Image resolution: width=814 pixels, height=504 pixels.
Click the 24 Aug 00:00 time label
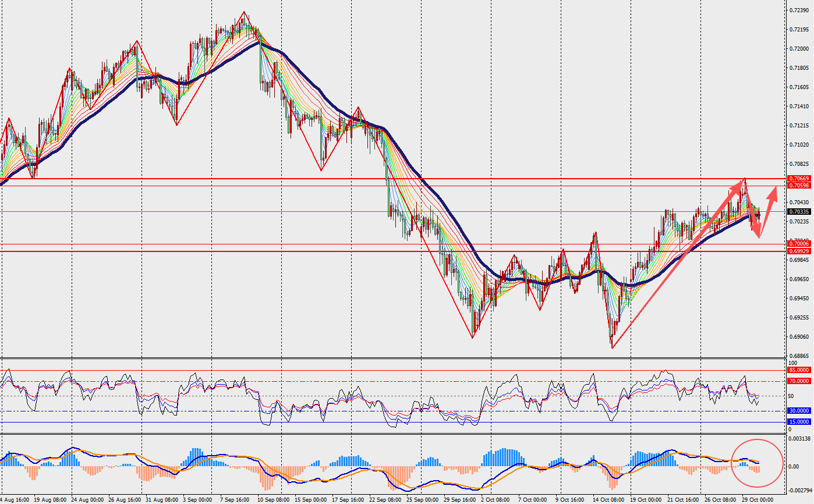89,500
